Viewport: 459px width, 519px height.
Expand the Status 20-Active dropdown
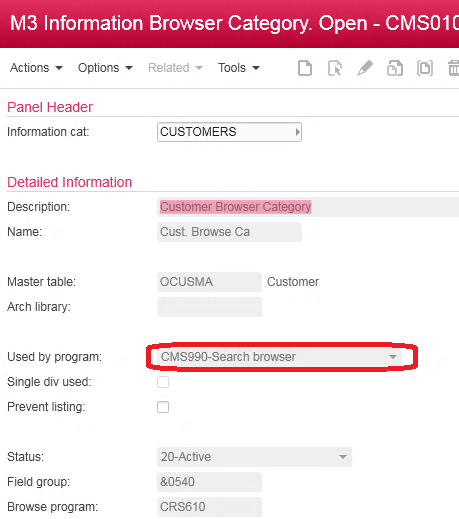coord(254,457)
